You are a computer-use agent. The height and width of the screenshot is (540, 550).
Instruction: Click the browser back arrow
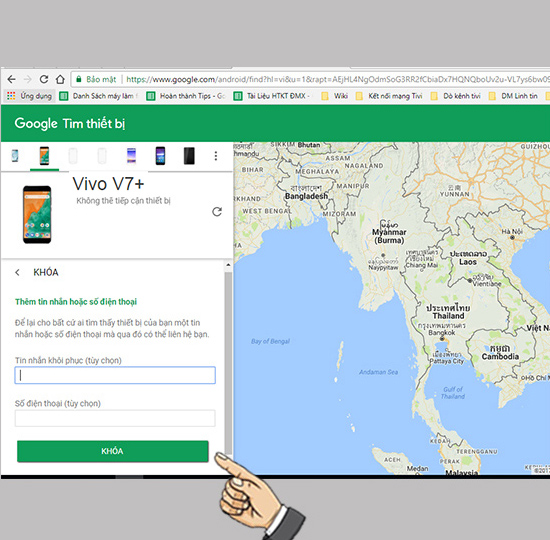[x=11, y=79]
